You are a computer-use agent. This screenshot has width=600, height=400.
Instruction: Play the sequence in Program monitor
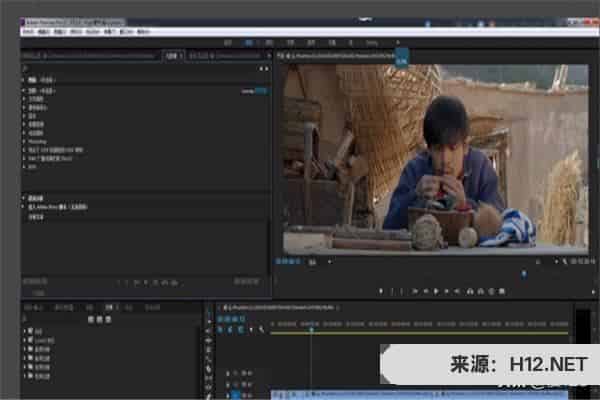(436, 292)
